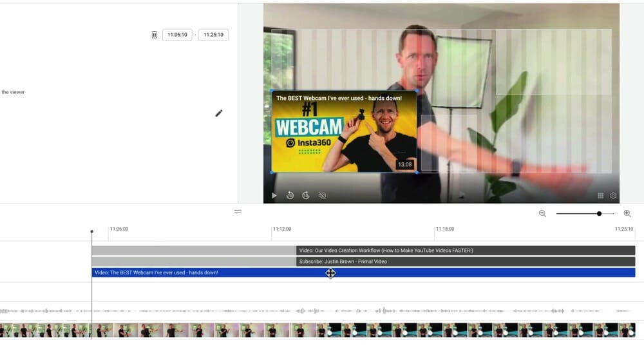Unmute the preview audio
The width and height of the screenshot is (644, 362).
[x=322, y=196]
